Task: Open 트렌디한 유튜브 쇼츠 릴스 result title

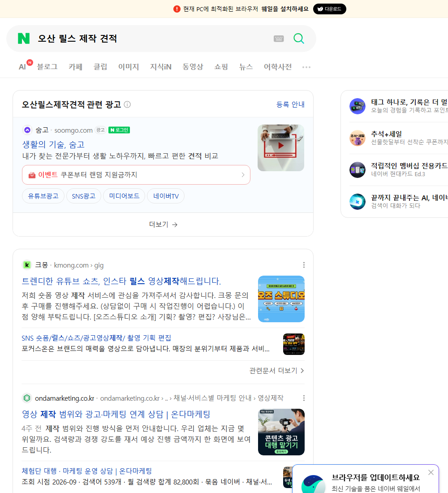Action: (x=121, y=281)
